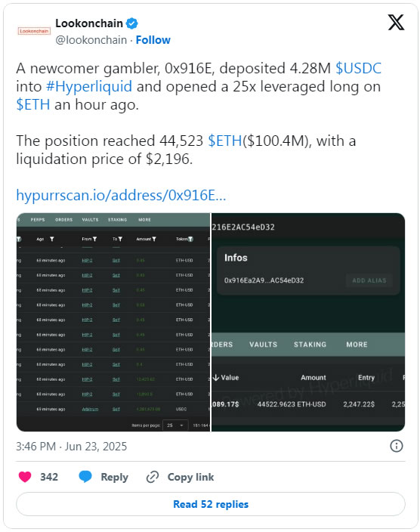Open the left transactions screenshot image

pyautogui.click(x=113, y=323)
